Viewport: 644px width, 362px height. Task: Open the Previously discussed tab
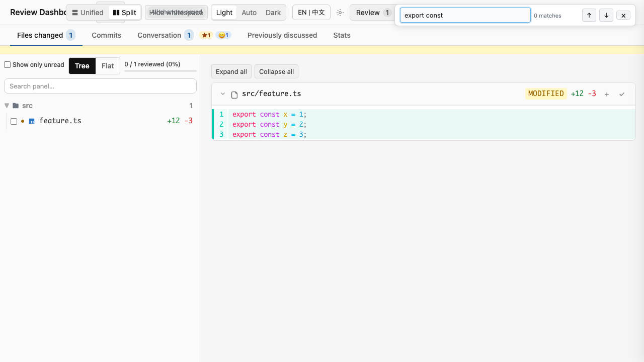[x=282, y=35]
